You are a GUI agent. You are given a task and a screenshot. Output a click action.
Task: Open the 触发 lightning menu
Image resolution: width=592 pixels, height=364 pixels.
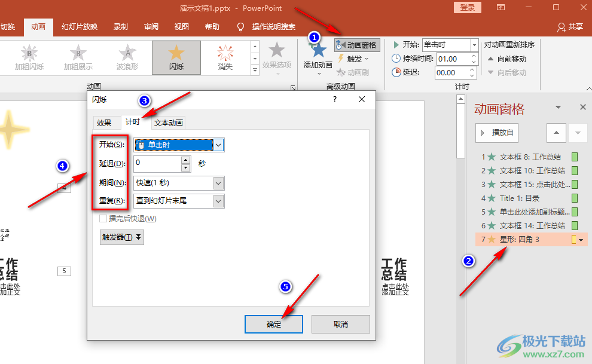(353, 59)
